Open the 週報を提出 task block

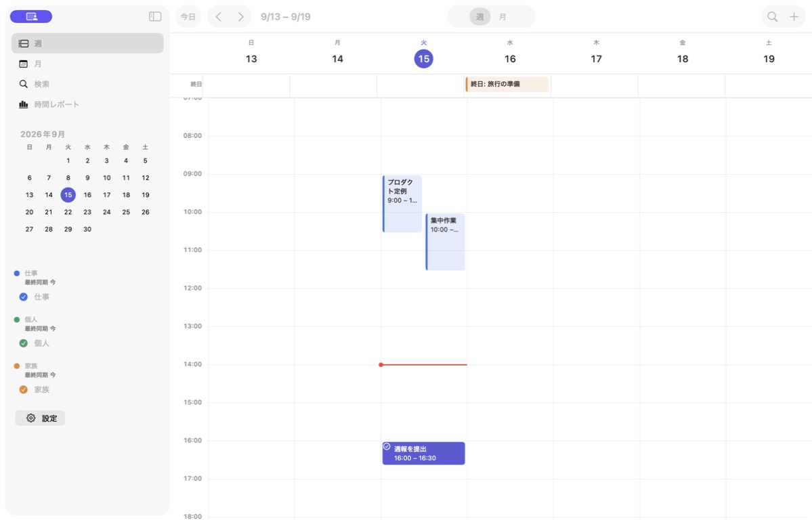click(423, 453)
